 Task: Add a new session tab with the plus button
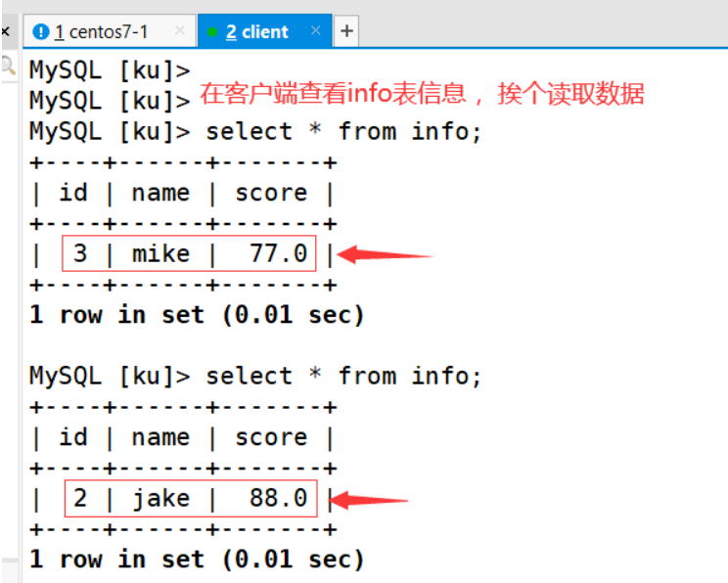click(x=346, y=31)
